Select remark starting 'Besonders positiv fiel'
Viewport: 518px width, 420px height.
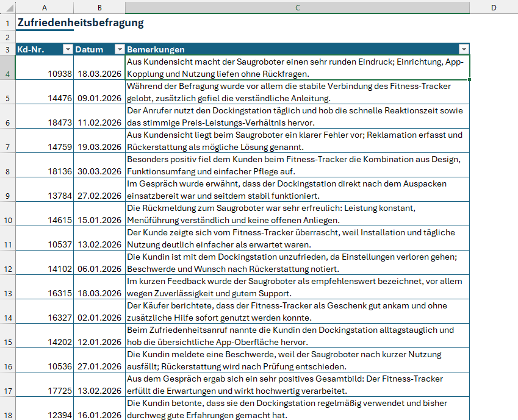(x=297, y=165)
